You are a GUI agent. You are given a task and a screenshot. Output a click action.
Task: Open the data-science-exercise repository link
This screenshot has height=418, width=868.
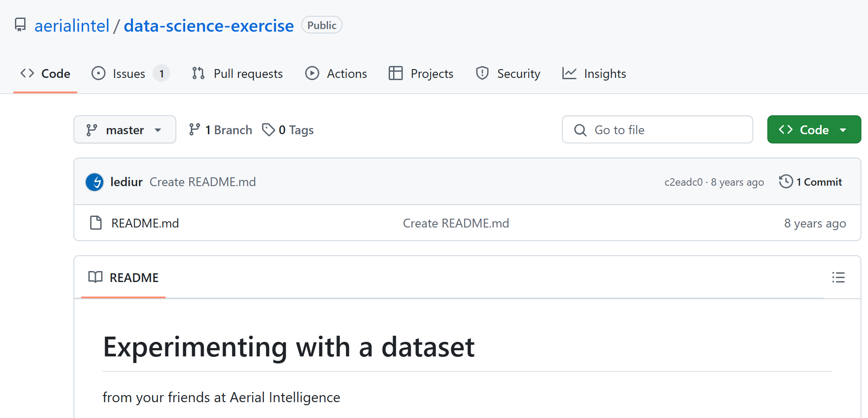point(209,26)
